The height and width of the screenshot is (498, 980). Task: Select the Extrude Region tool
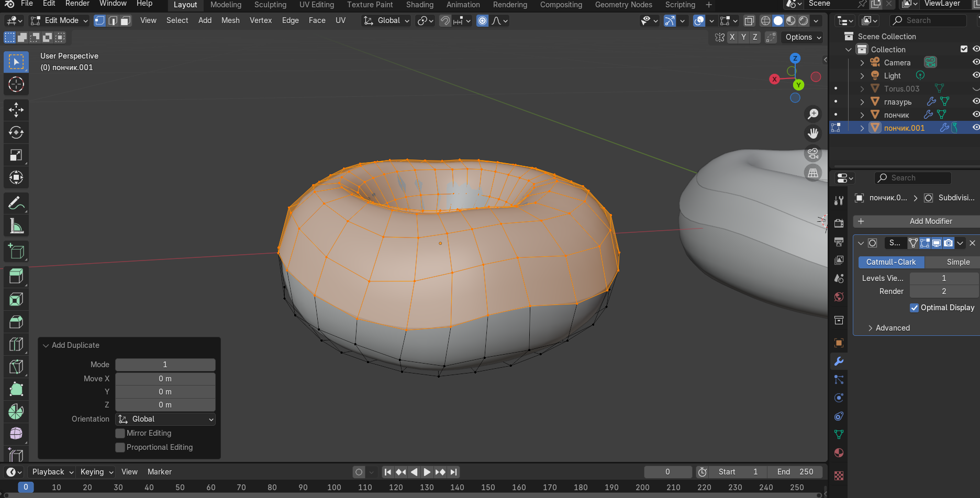tap(16, 277)
